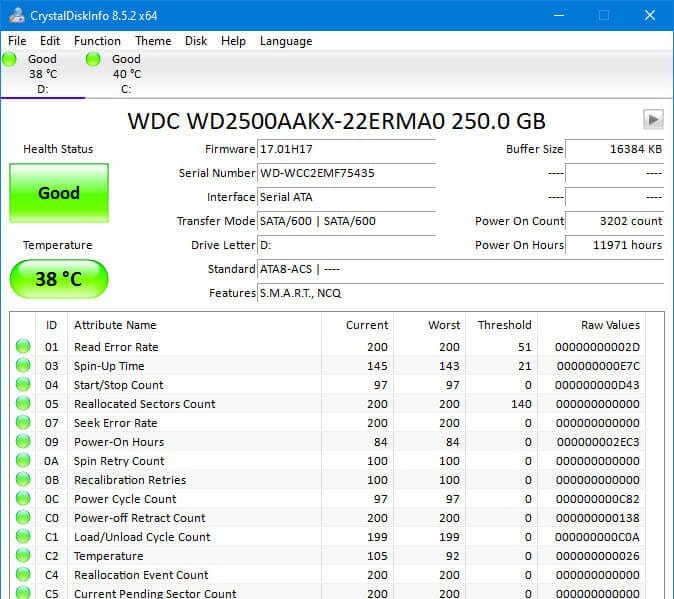Select the Read Error Rate row name
This screenshot has width=674, height=599.
click(x=116, y=347)
